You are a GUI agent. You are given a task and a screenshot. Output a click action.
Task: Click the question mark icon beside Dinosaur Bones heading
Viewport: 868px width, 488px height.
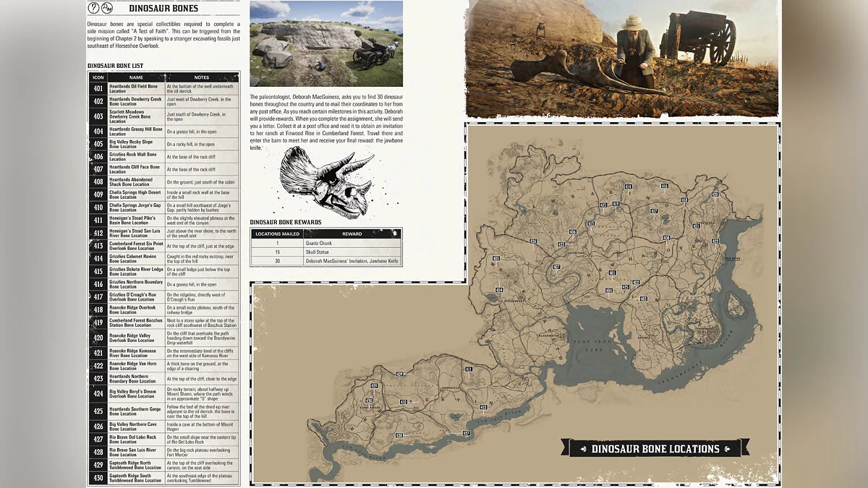click(x=94, y=9)
